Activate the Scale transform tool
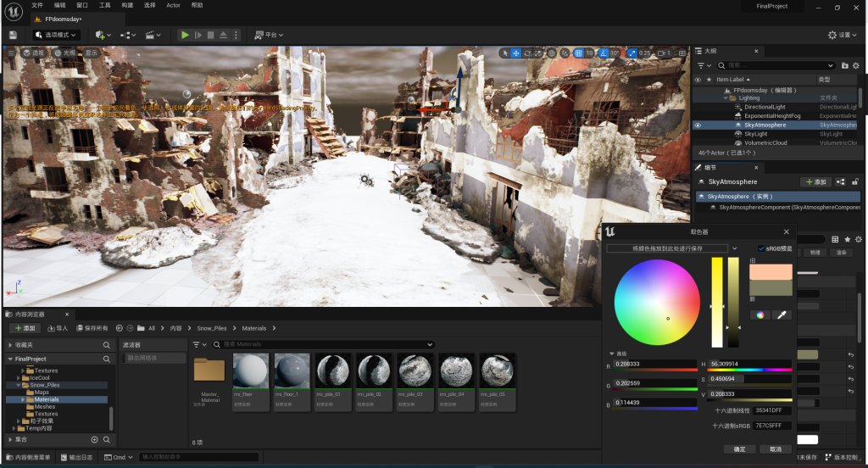 [x=538, y=53]
